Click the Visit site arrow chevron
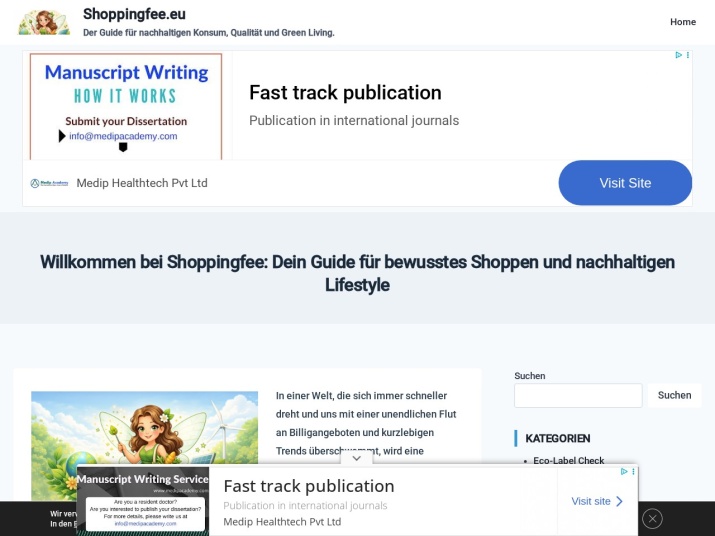The height and width of the screenshot is (536, 715). click(619, 501)
